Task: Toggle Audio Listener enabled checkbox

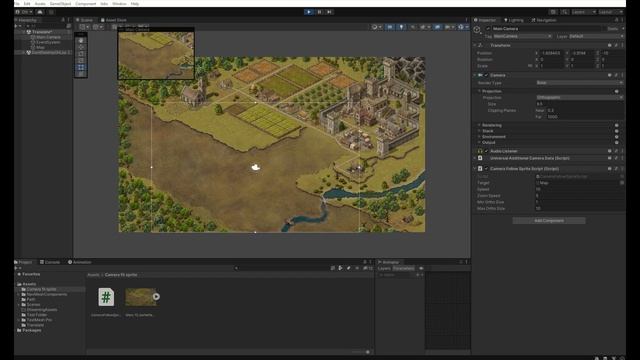Action: tap(486, 151)
